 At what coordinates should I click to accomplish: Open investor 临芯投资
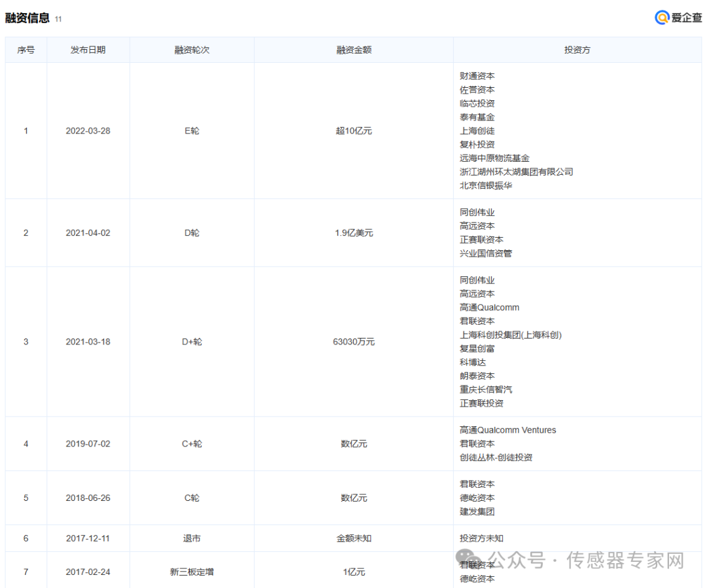point(477,103)
